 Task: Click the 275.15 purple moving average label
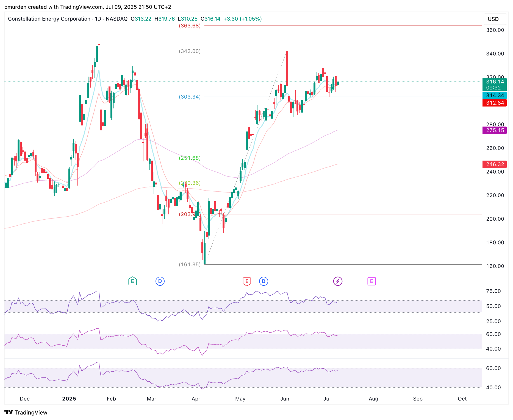[x=495, y=130]
